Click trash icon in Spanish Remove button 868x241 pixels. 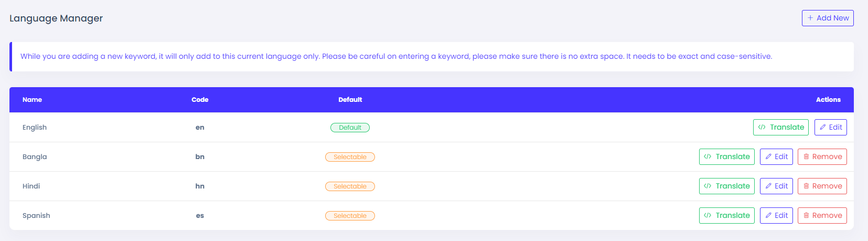pyautogui.click(x=806, y=215)
